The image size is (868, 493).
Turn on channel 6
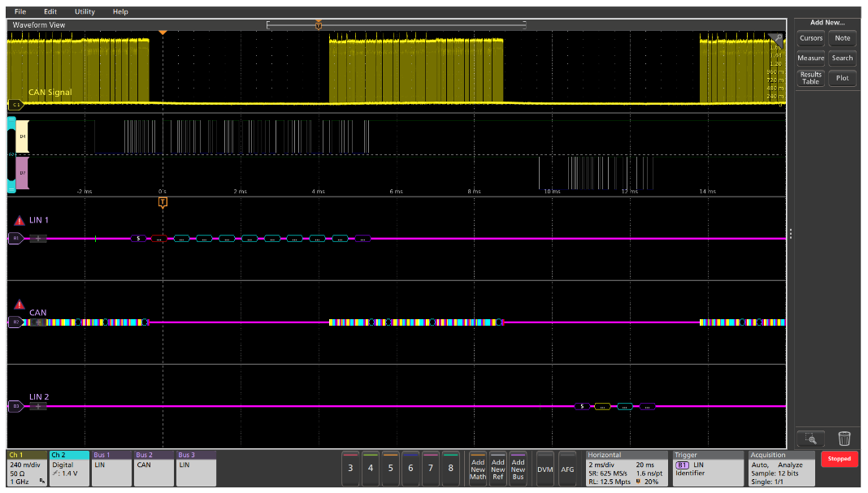click(x=410, y=469)
